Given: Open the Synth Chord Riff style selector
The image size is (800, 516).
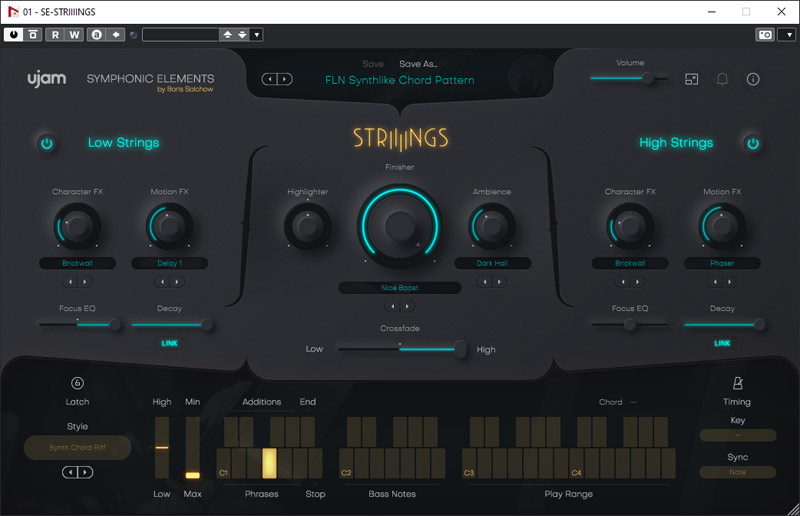Looking at the screenshot, I should click(x=77, y=447).
